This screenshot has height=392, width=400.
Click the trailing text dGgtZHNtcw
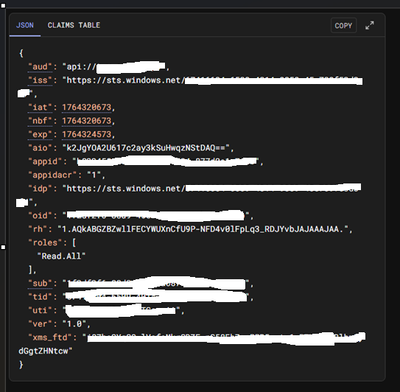tap(44, 351)
